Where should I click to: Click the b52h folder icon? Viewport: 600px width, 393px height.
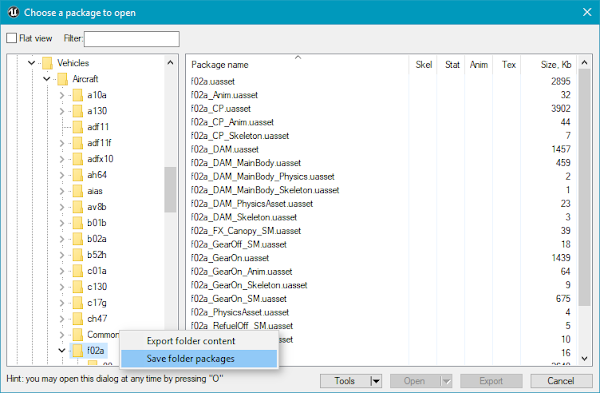click(78, 255)
